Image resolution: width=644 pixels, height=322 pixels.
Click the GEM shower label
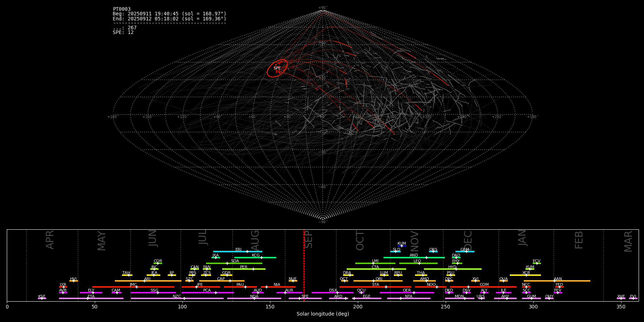click(464, 249)
